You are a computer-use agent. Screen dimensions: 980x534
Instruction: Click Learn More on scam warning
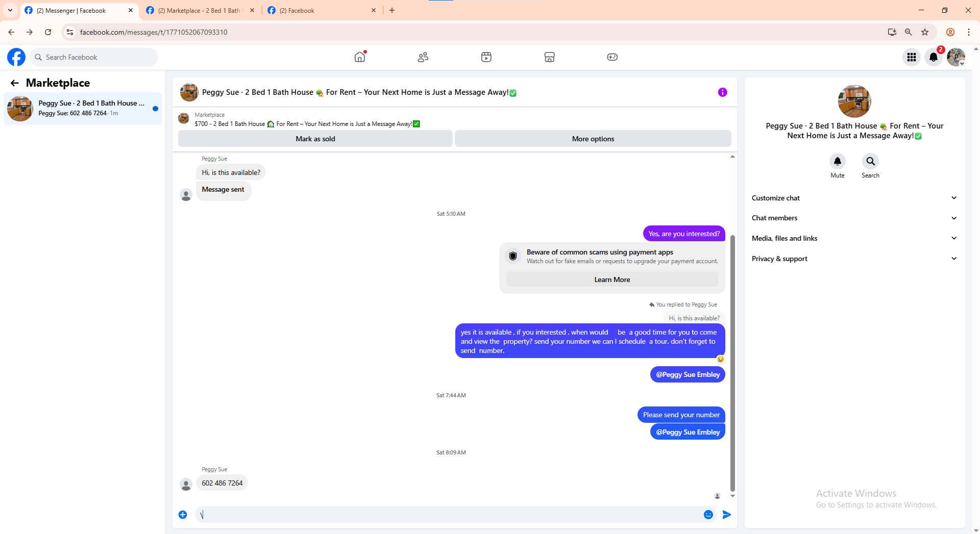point(612,279)
